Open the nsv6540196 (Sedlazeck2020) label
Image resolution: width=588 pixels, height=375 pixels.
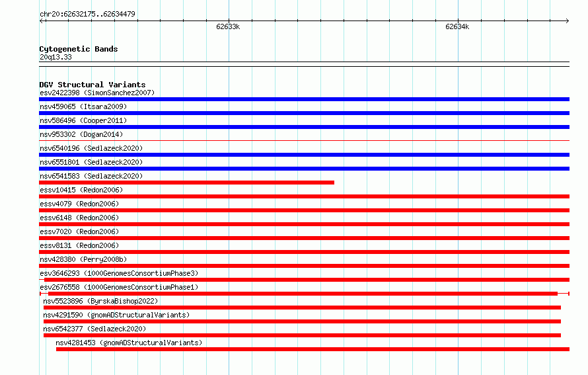(91, 148)
